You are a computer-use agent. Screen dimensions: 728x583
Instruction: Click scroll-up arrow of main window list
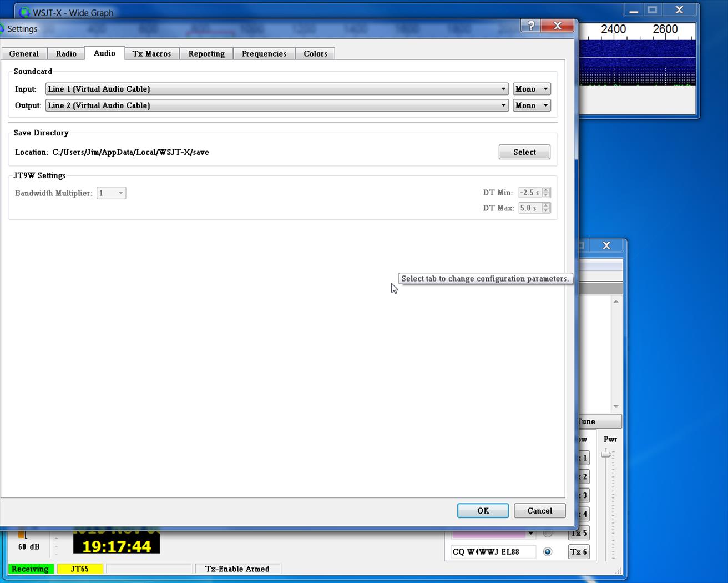(616, 301)
